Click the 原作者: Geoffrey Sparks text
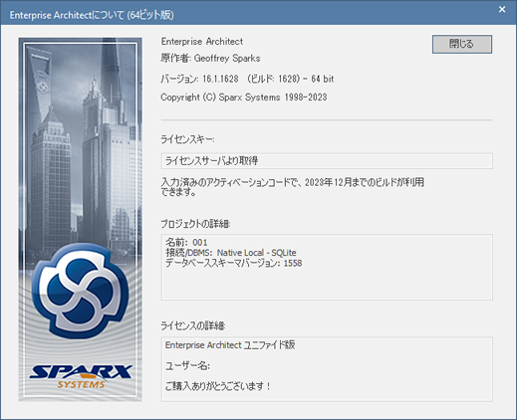Viewport: 517px width, 420px height. 210,59
